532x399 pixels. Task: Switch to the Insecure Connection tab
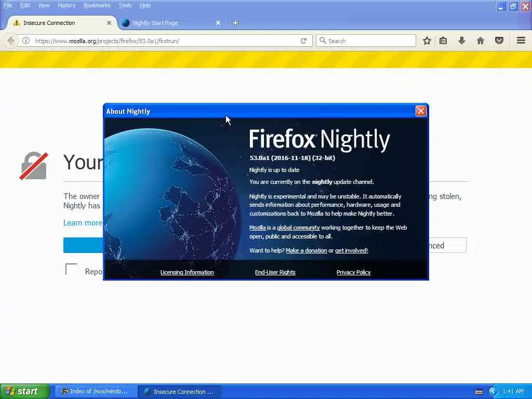pyautogui.click(x=62, y=23)
